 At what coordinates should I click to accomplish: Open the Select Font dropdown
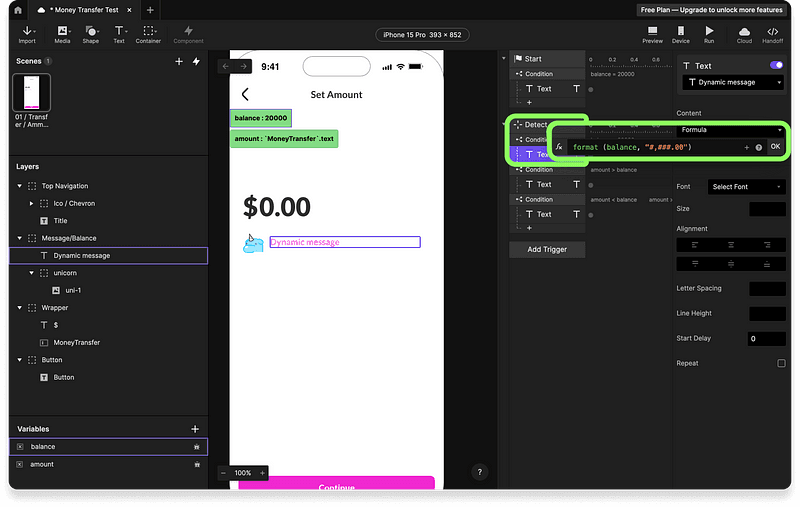pos(746,187)
